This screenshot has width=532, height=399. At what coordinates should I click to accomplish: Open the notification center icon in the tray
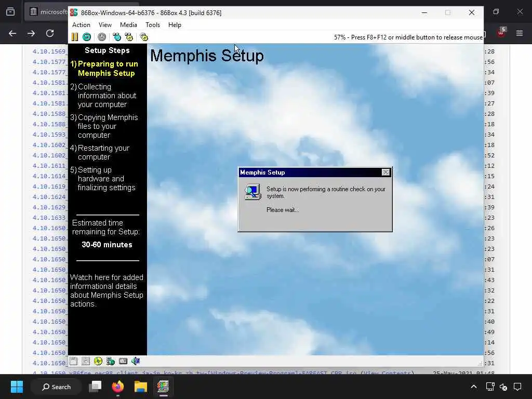(517, 387)
